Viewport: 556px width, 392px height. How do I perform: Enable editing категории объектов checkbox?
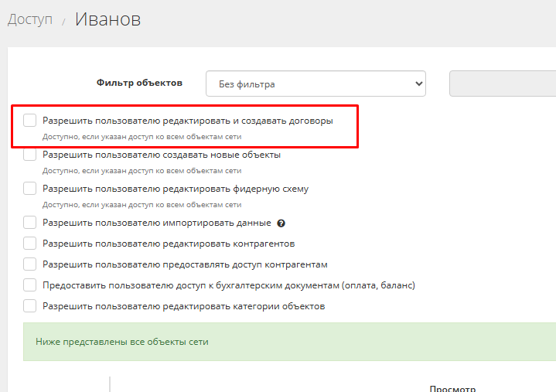point(30,306)
